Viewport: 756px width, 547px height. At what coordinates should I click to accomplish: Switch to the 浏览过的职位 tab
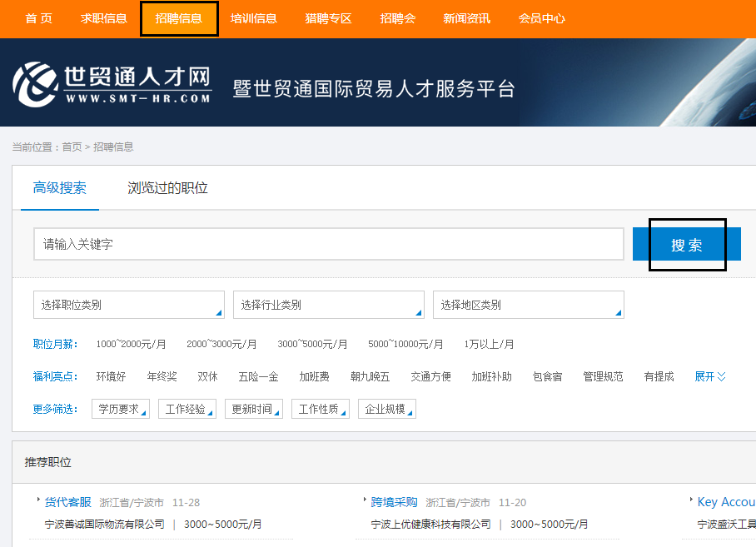click(167, 188)
